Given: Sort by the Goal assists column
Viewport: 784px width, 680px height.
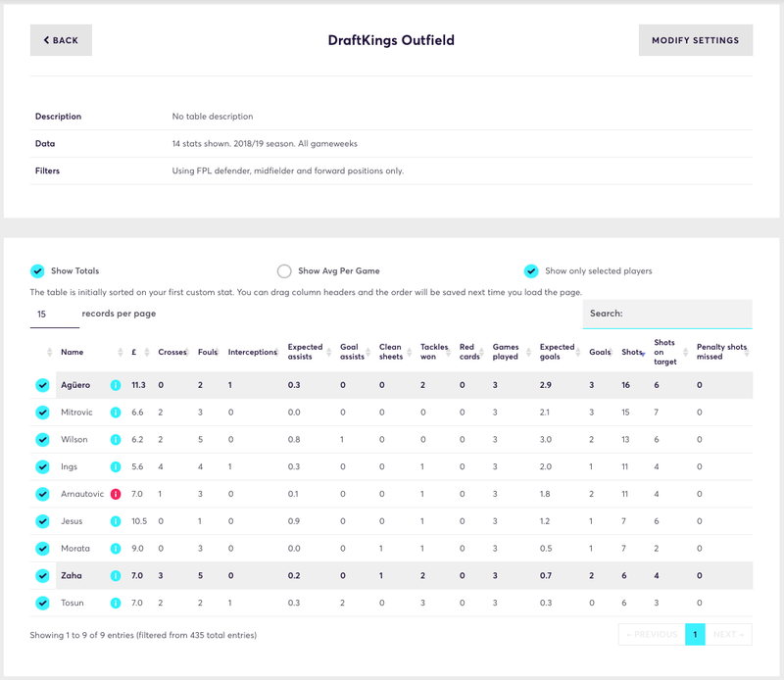Looking at the screenshot, I should 355,352.
